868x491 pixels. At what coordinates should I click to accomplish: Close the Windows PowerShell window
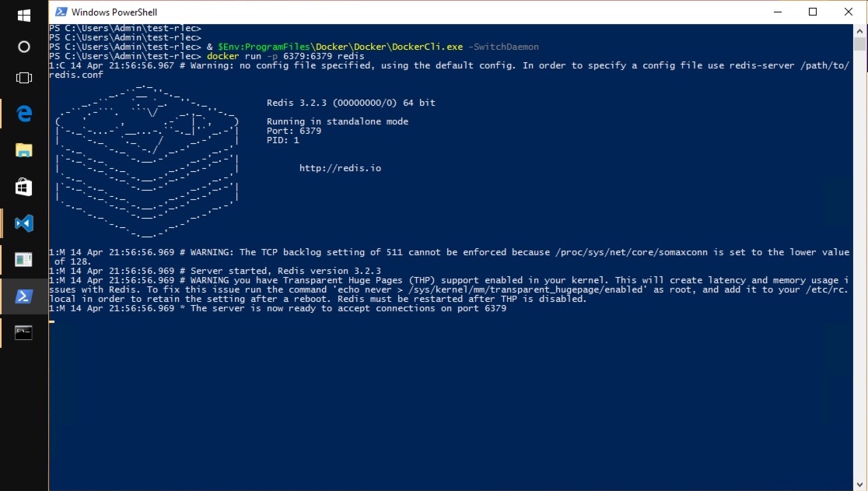848,12
